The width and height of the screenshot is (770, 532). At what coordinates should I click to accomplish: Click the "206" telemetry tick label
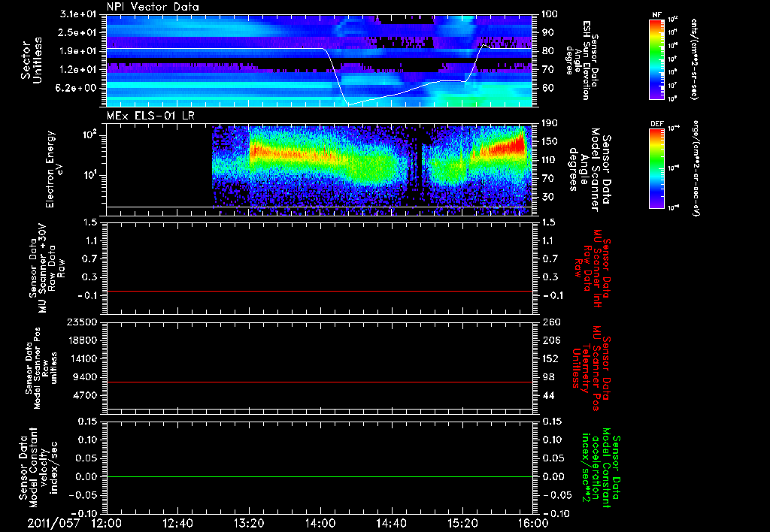coord(550,340)
